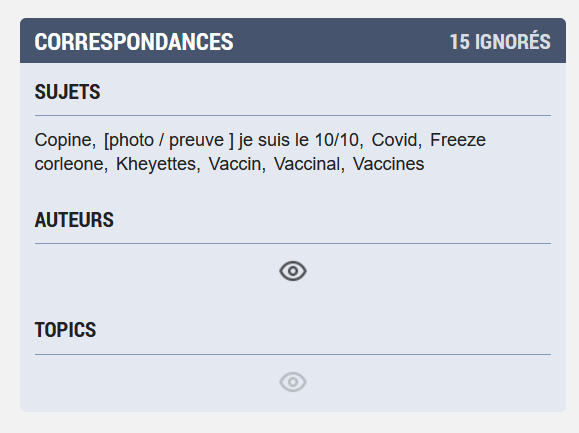Click the divider line under SUJETS
This screenshot has width=579, height=433.
[x=293, y=116]
